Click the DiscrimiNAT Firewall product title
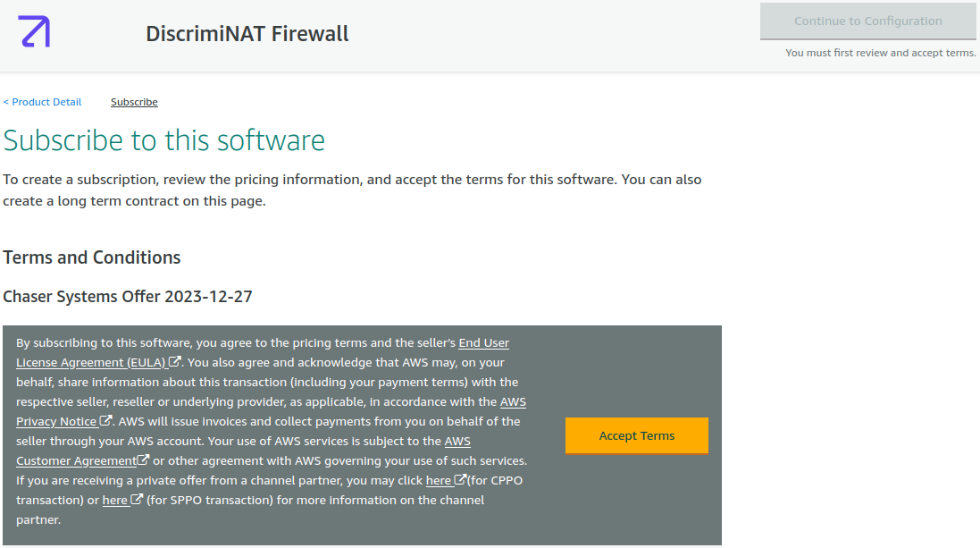The height and width of the screenshot is (548, 980). pos(247,34)
